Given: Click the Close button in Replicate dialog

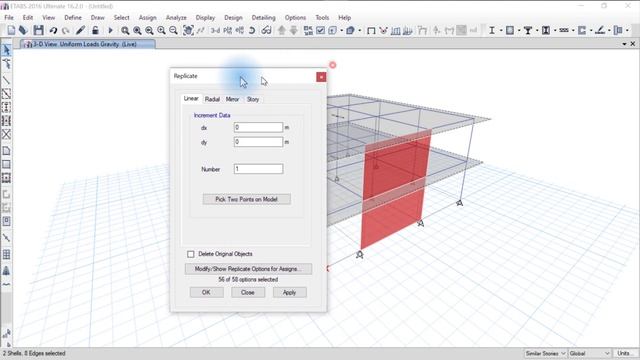Looking at the screenshot, I should point(248,292).
